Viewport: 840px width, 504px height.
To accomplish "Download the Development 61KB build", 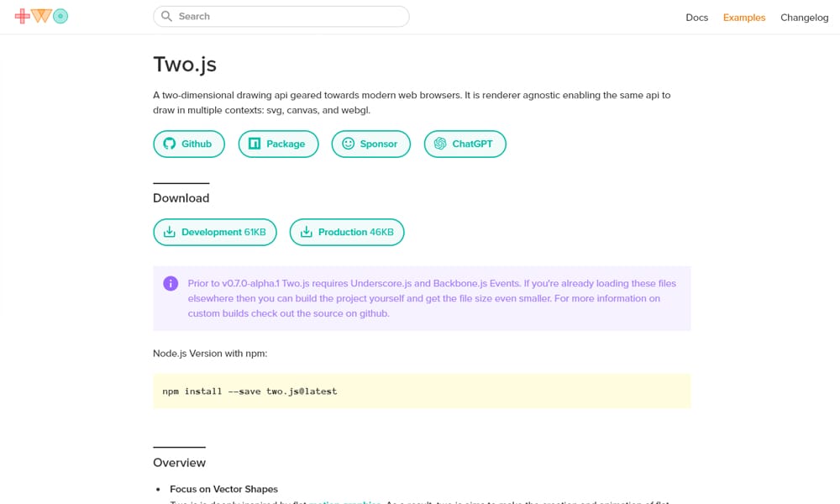I will pos(215,232).
